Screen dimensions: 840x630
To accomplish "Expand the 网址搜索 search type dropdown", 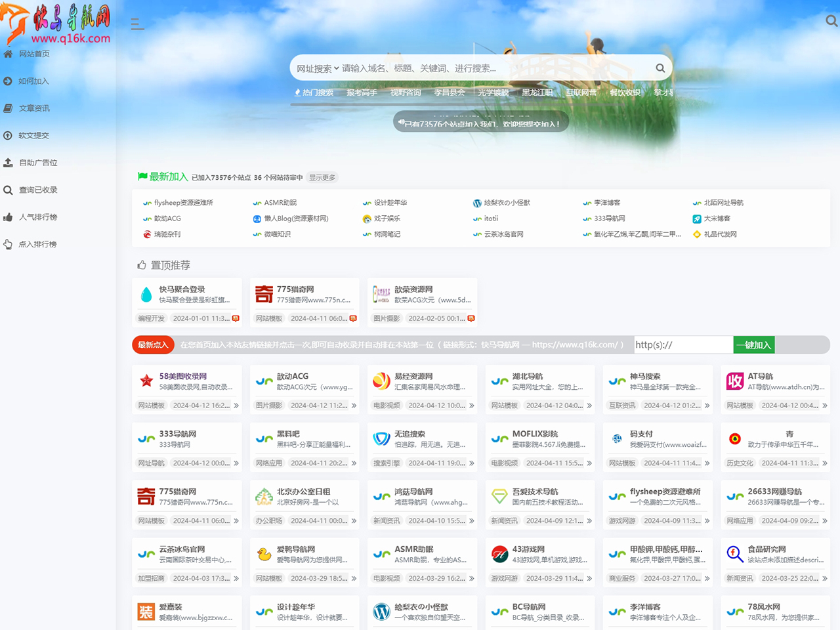I will 318,68.
